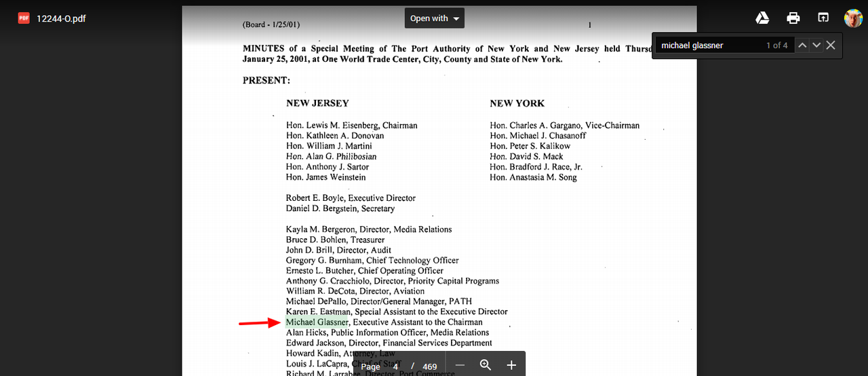This screenshot has width=868, height=376.
Task: Click the highlighted Michael Glassner text
Action: (317, 322)
